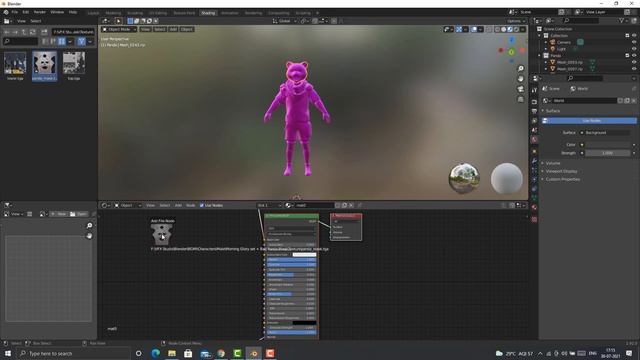Collapse the Collection tree item in outliner

tap(540, 36)
